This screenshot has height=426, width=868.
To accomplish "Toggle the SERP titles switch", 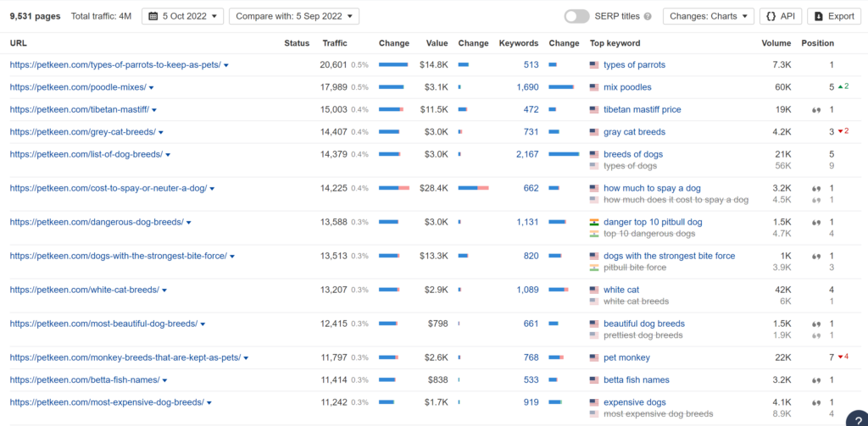I will 576,16.
